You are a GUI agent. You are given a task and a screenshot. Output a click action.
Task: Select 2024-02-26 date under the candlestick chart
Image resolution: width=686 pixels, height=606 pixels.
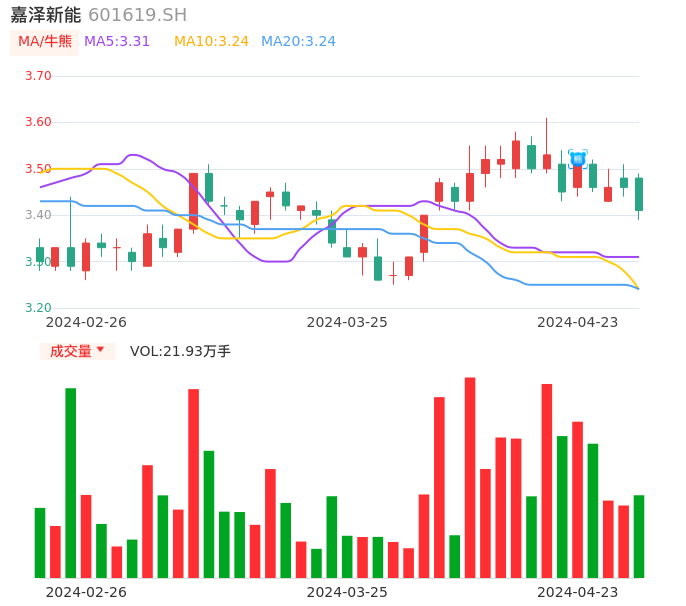[86, 322]
